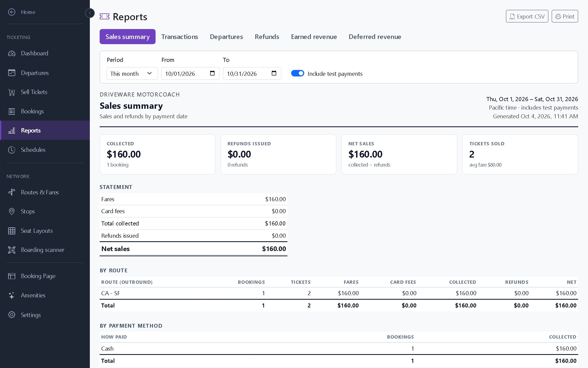Click the Cash payment method row
This screenshot has width=588, height=368.
pos(339,348)
